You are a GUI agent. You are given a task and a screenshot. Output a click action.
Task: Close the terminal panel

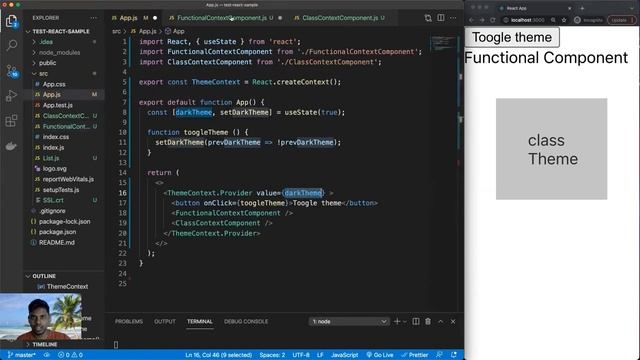(x=453, y=322)
